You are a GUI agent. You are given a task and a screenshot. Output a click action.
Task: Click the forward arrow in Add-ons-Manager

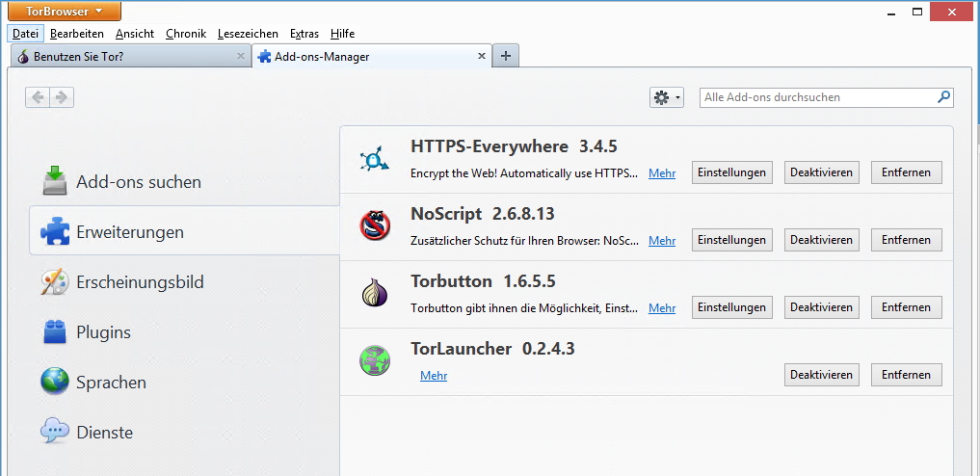62,97
